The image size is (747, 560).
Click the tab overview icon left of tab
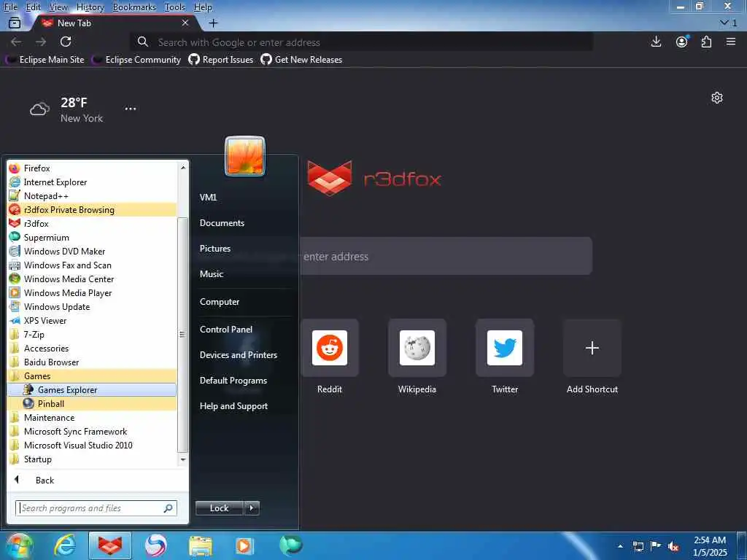[x=15, y=23]
